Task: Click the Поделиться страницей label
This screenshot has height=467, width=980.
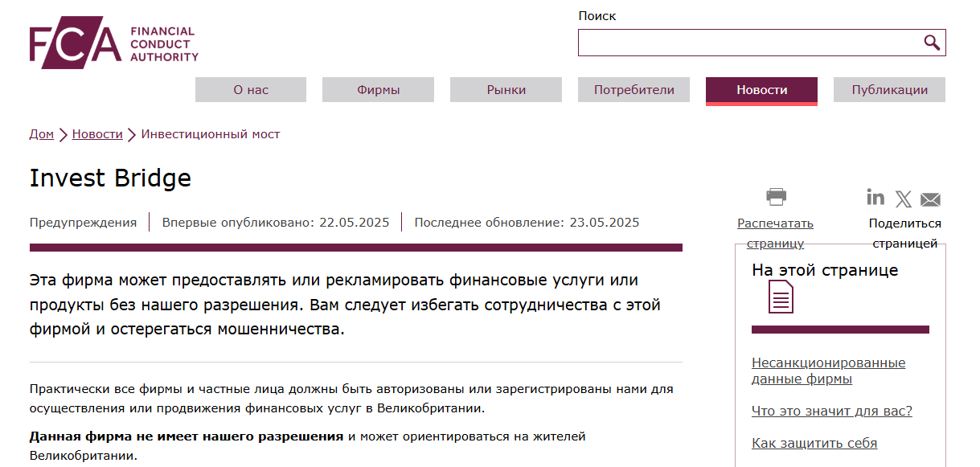Action: [904, 233]
